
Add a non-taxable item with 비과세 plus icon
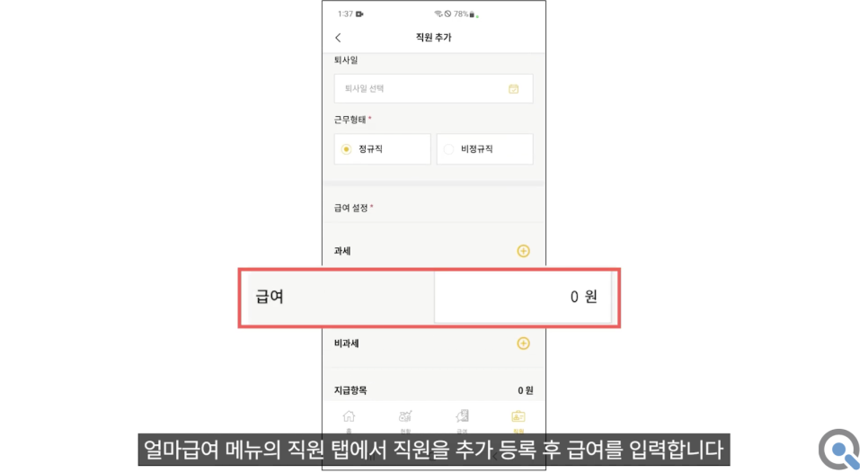[x=523, y=344]
